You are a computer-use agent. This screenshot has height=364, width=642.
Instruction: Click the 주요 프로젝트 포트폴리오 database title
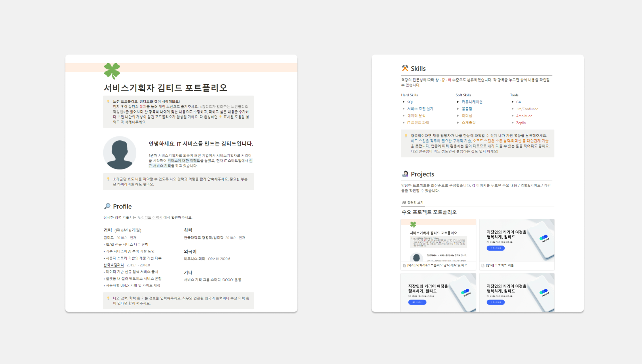pos(429,212)
